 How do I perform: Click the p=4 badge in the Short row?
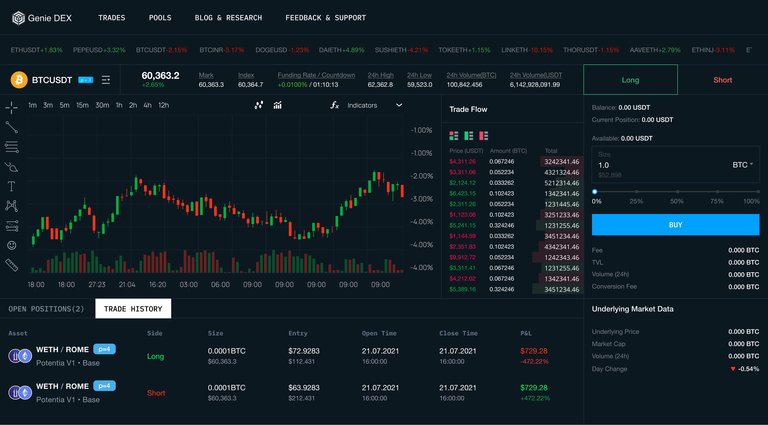tap(104, 386)
